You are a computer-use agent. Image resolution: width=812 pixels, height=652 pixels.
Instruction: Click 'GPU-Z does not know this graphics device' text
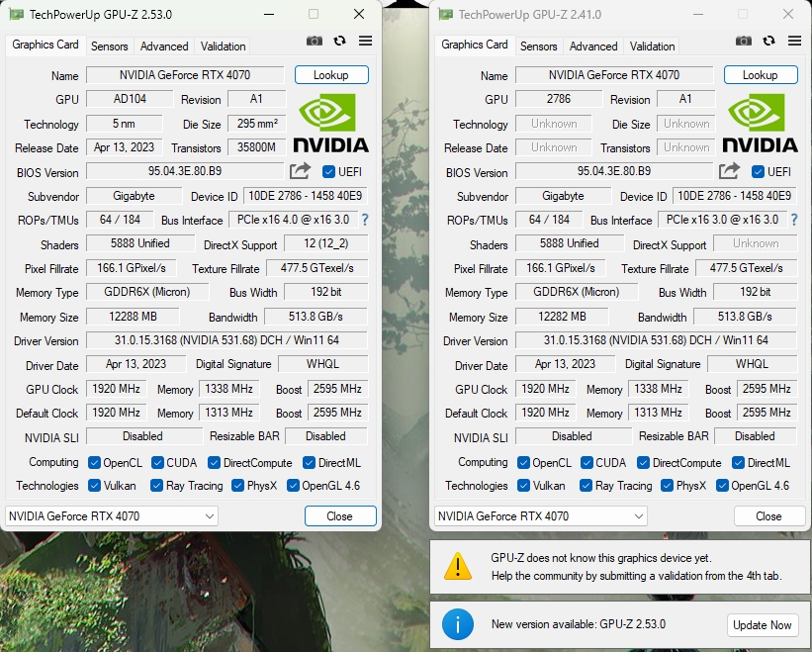tap(601, 558)
